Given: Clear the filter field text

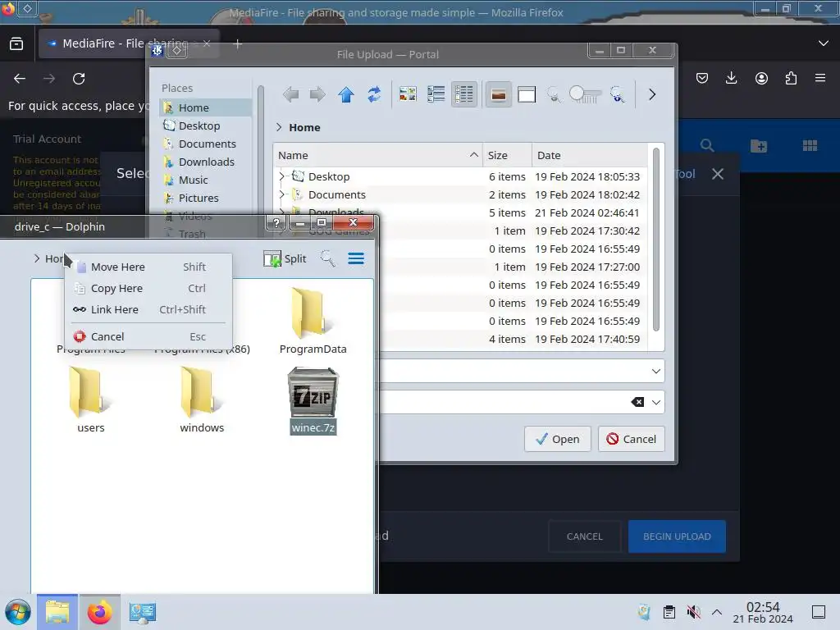Looking at the screenshot, I should (637, 402).
